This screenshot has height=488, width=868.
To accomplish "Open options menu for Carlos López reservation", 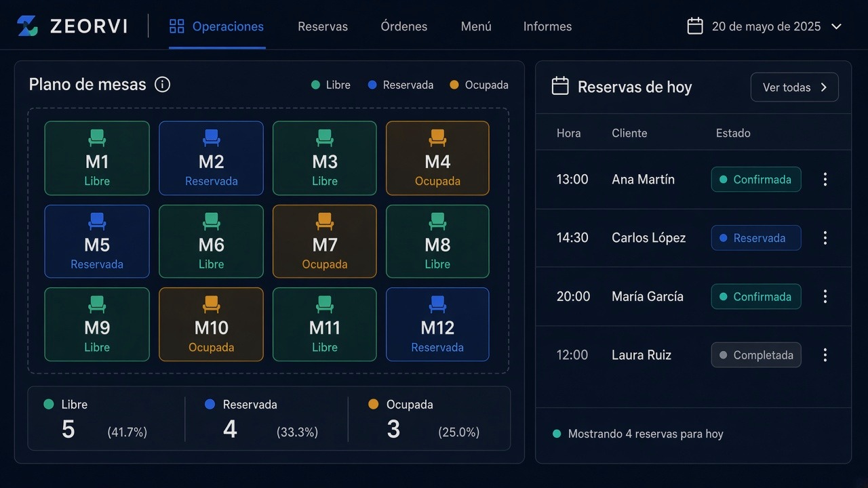I will click(x=825, y=238).
